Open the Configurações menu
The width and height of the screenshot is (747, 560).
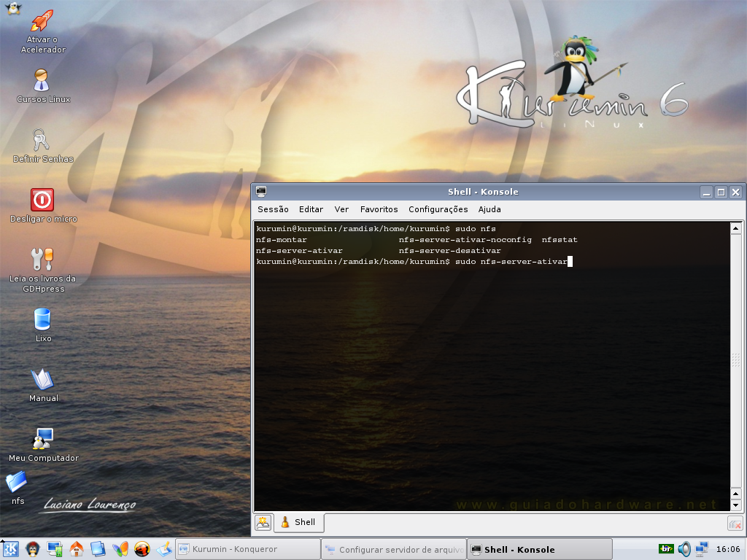(438, 209)
